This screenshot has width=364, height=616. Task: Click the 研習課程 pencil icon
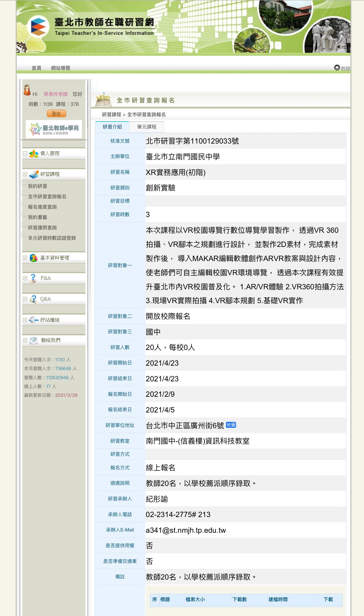[34, 174]
